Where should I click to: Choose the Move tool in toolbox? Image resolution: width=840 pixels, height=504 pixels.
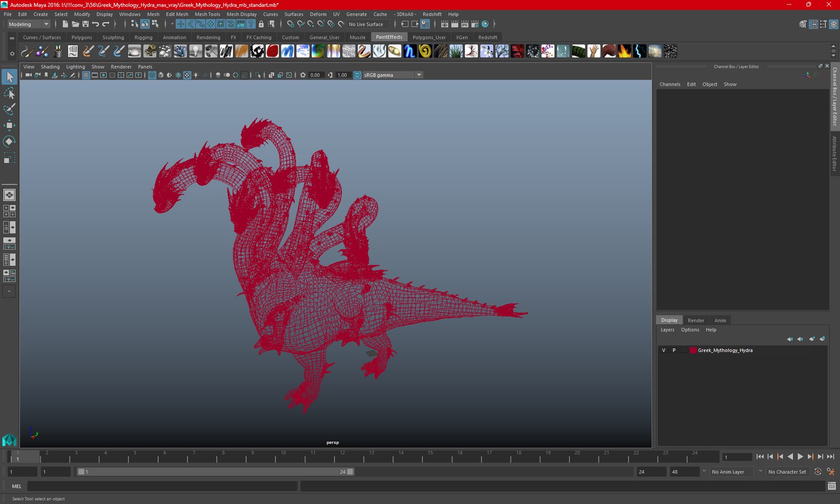[9, 125]
